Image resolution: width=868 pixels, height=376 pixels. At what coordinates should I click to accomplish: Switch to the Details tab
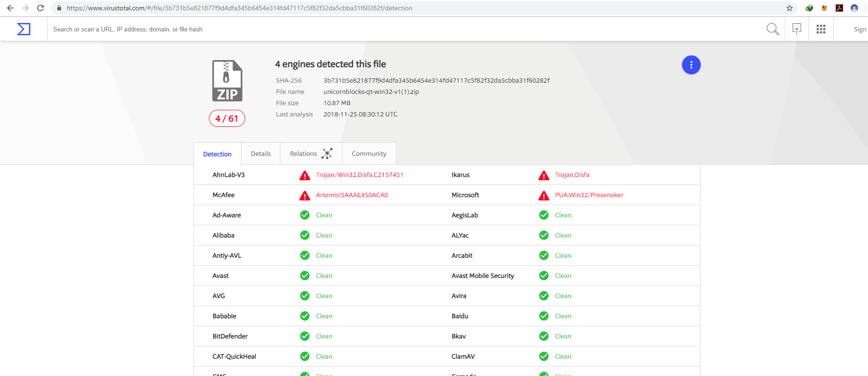click(x=261, y=153)
